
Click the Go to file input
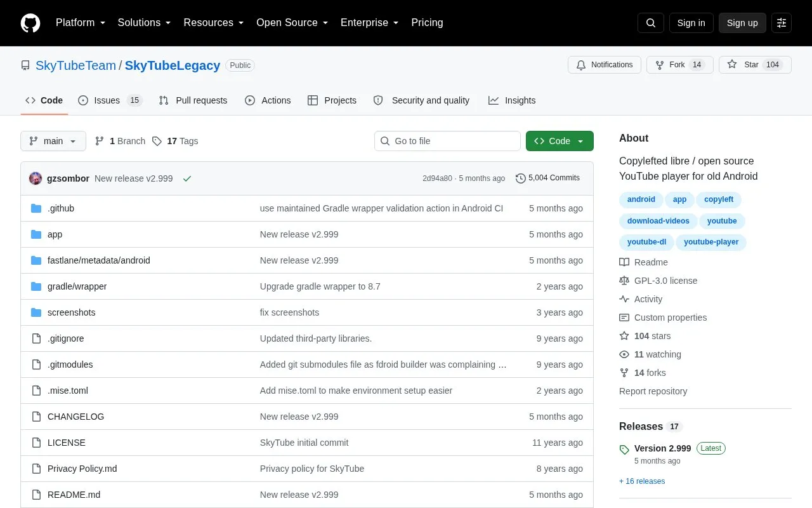(447, 141)
